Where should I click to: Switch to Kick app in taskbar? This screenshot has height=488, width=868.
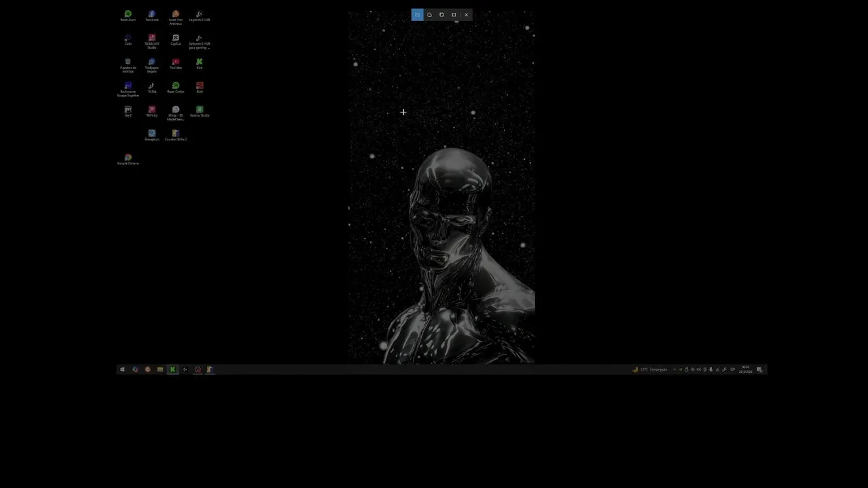tap(172, 369)
